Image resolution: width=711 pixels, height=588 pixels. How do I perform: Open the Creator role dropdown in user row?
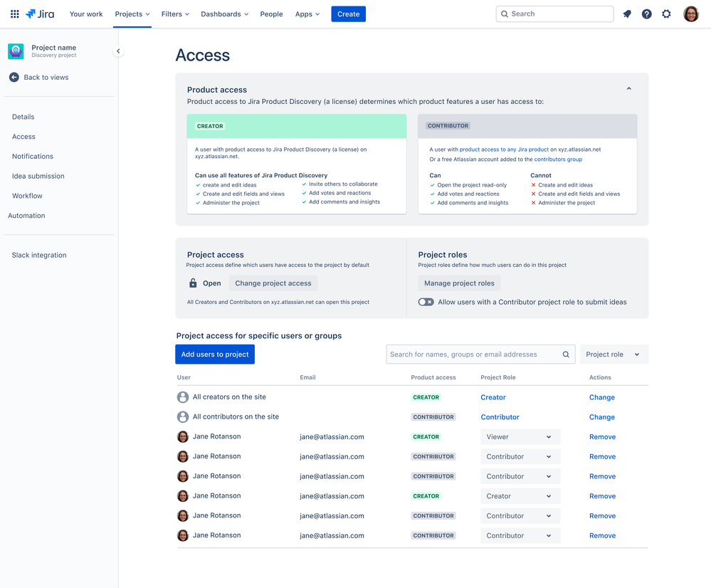coord(520,496)
